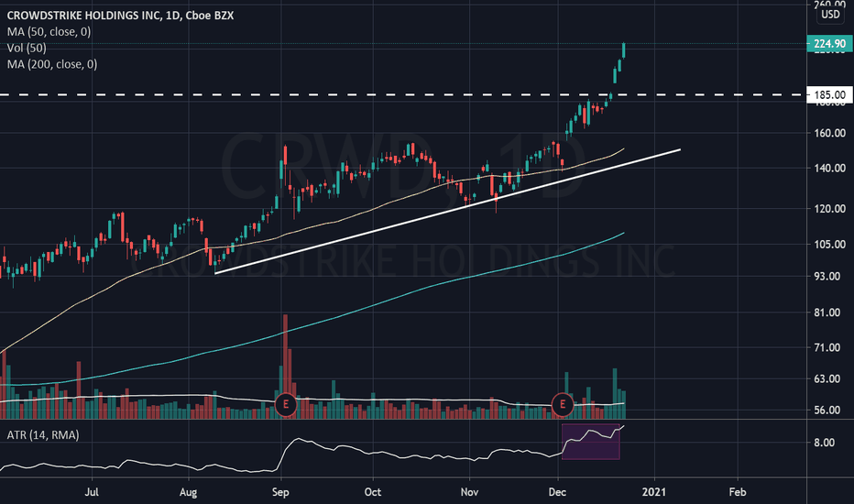Screen dimensions: 854x504
Task: Click the 224.90 current price label
Action: (829, 44)
